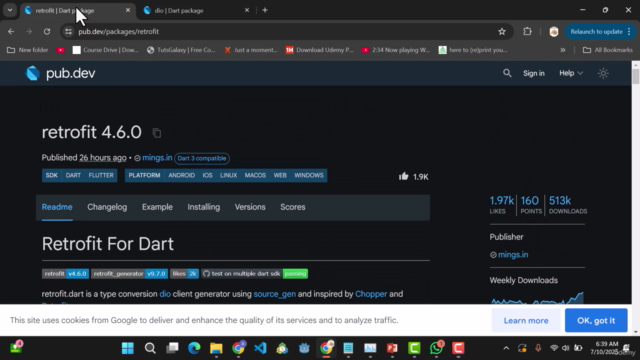Follow the Chopper link
Viewport: 640px width, 360px height.
click(371, 294)
